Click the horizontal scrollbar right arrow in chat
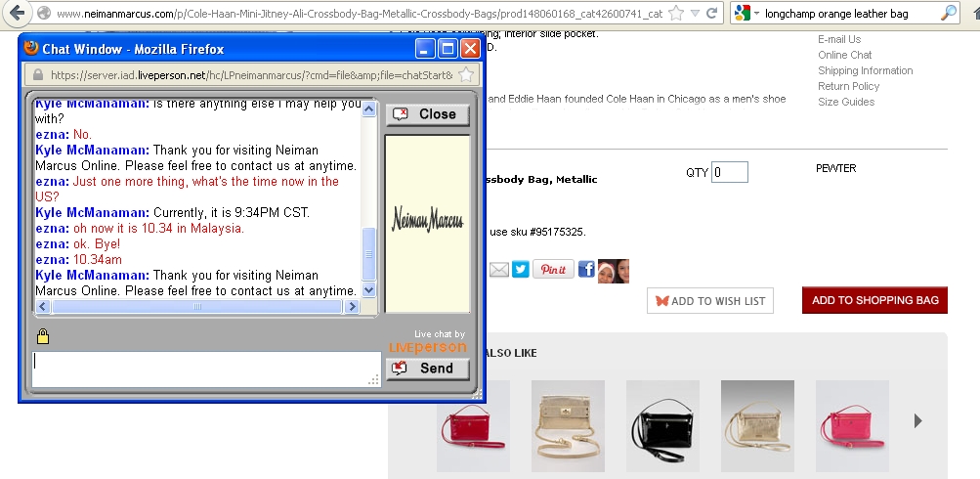This screenshot has width=980, height=479. tap(352, 306)
